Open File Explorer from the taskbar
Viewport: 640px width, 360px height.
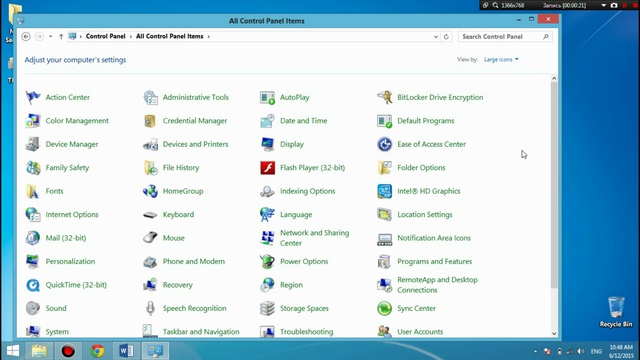(x=39, y=351)
